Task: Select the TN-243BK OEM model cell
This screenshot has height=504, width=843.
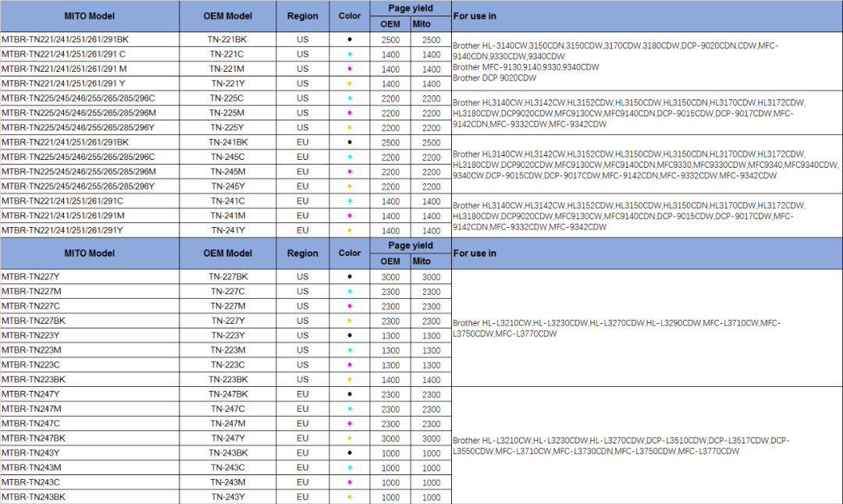Action: coord(227,453)
